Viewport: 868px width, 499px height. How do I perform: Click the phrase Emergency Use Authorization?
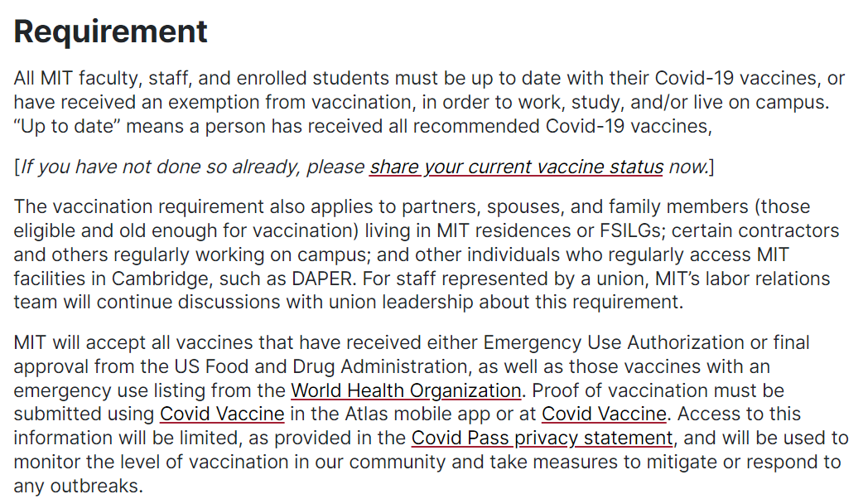click(614, 343)
